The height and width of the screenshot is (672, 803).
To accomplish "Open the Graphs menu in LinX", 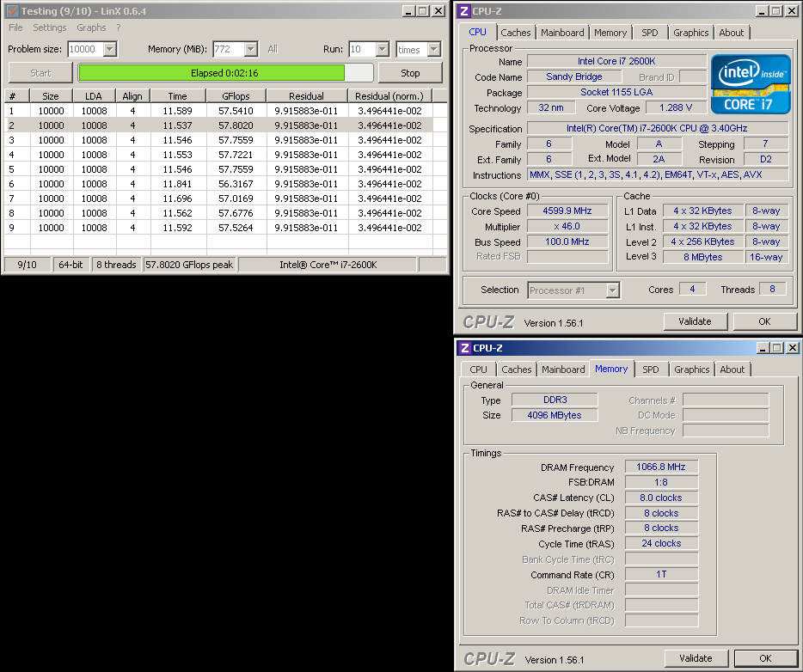I will pyautogui.click(x=91, y=27).
